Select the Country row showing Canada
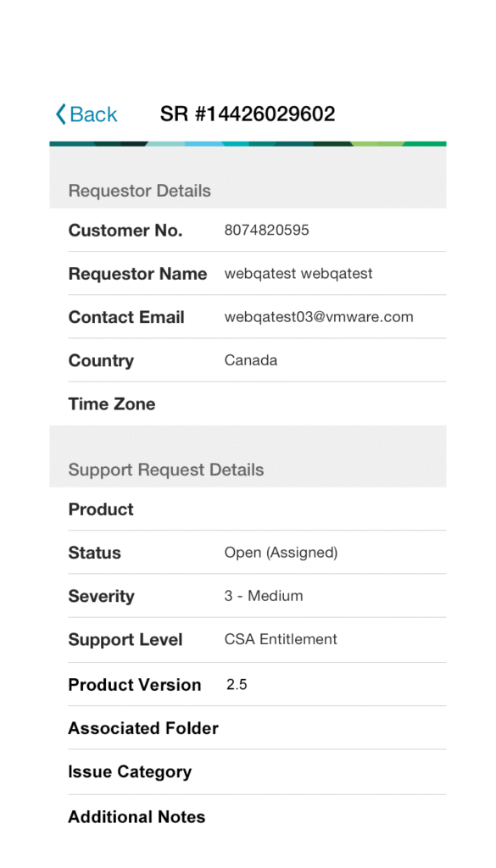This screenshot has height=868, width=496. pos(248,360)
